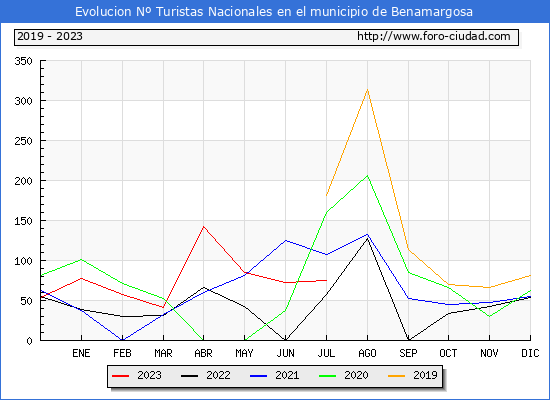
Task: Click the chart title mentioning Benamargosa
Action: pyautogui.click(x=274, y=12)
